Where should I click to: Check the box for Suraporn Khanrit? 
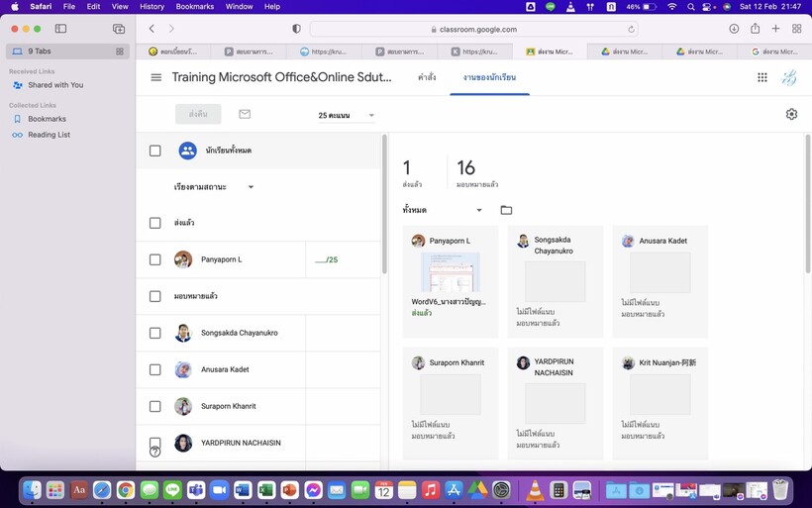click(154, 407)
